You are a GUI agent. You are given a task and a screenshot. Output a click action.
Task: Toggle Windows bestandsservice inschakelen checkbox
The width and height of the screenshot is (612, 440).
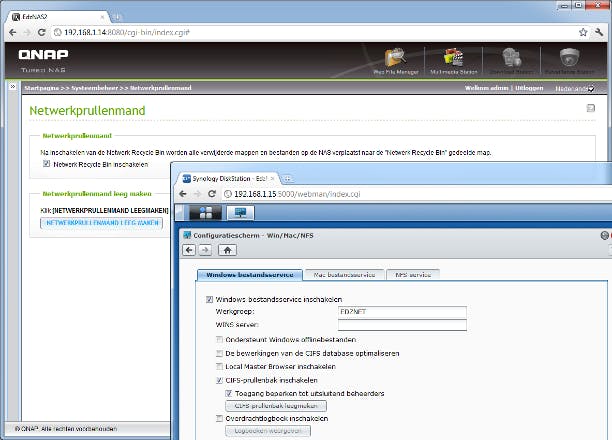(209, 299)
